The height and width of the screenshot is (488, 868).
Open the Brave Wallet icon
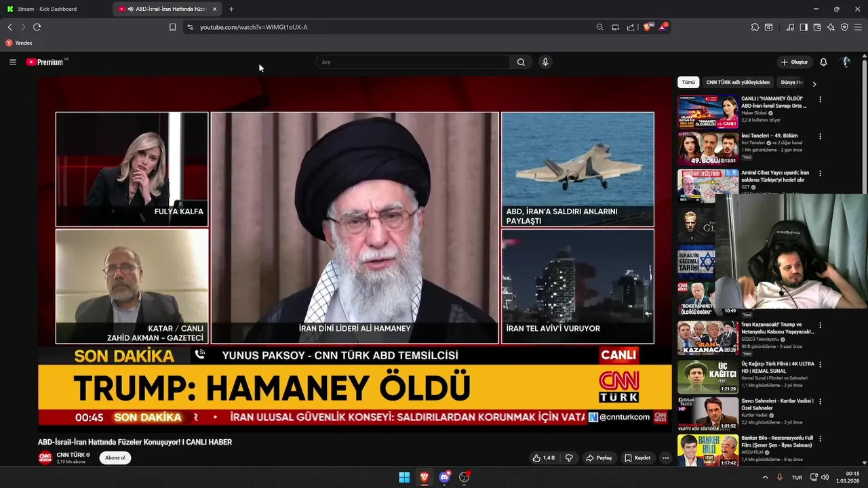pyautogui.click(x=817, y=27)
